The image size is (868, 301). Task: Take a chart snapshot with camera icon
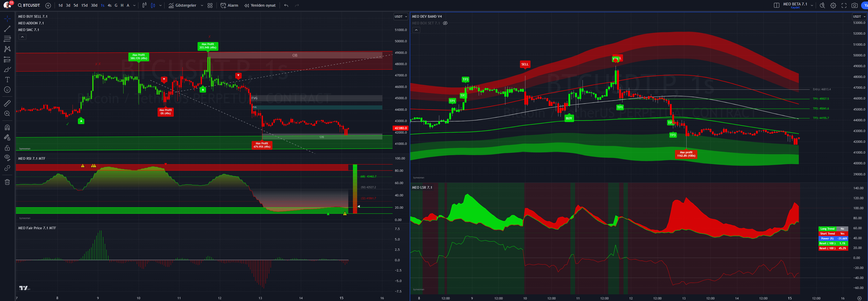click(x=854, y=5)
